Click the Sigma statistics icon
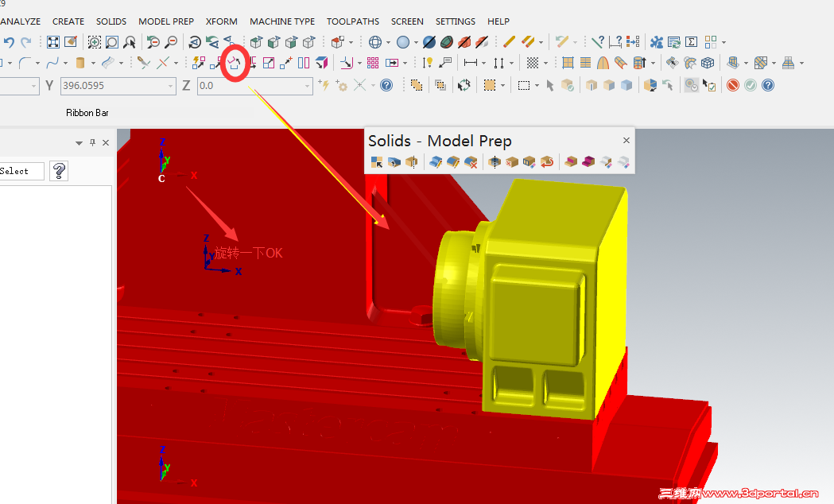Screen dimensions: 834x504 pos(692,42)
